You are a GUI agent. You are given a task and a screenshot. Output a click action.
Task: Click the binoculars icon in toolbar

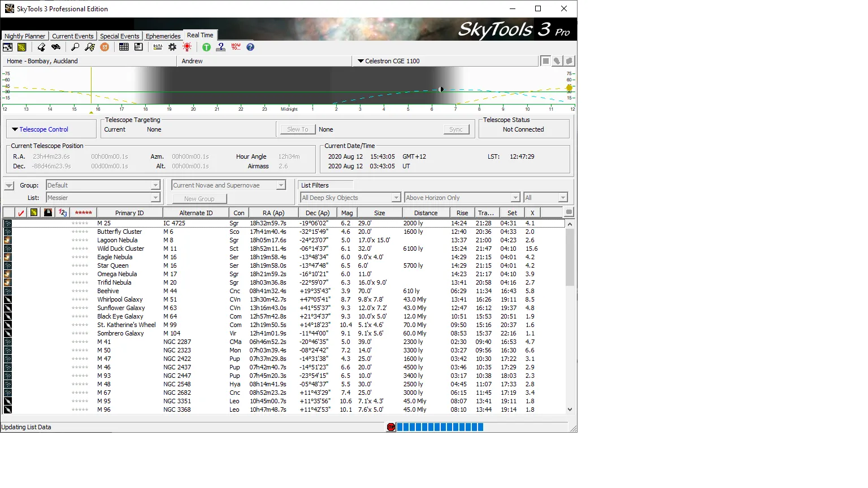click(x=55, y=47)
